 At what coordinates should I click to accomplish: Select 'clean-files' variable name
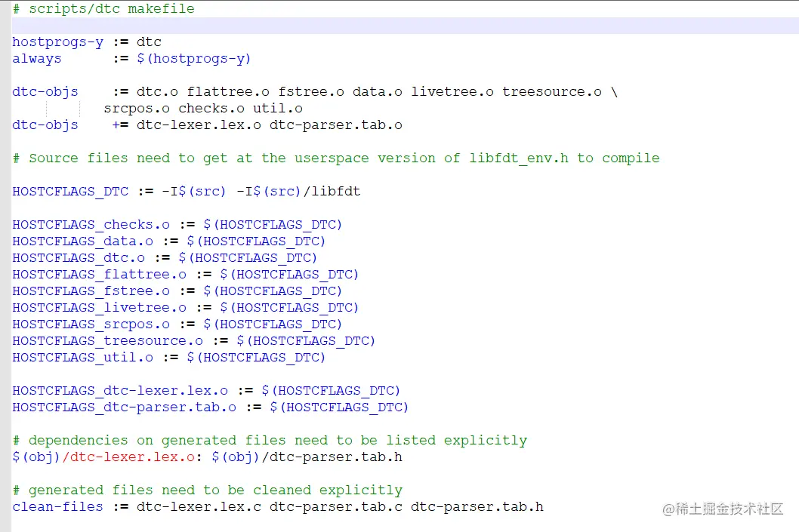coord(57,507)
